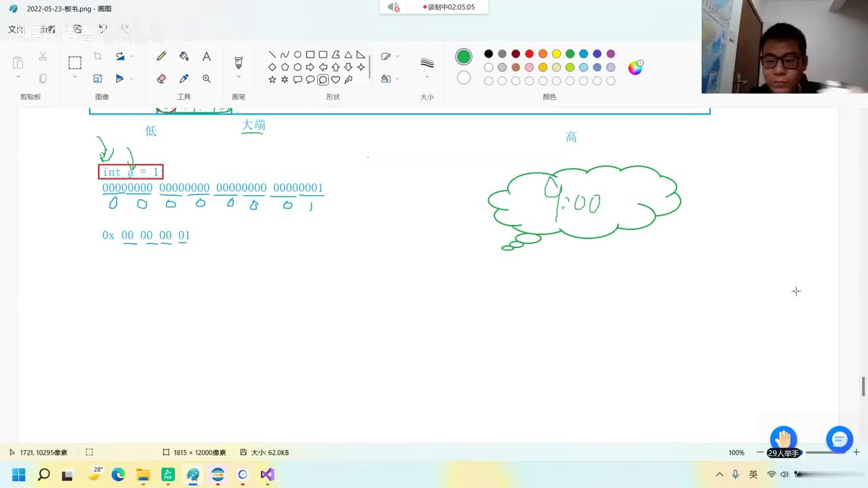Viewport: 868px width, 488px height.
Task: Select the Pencil tool
Action: 161,56
